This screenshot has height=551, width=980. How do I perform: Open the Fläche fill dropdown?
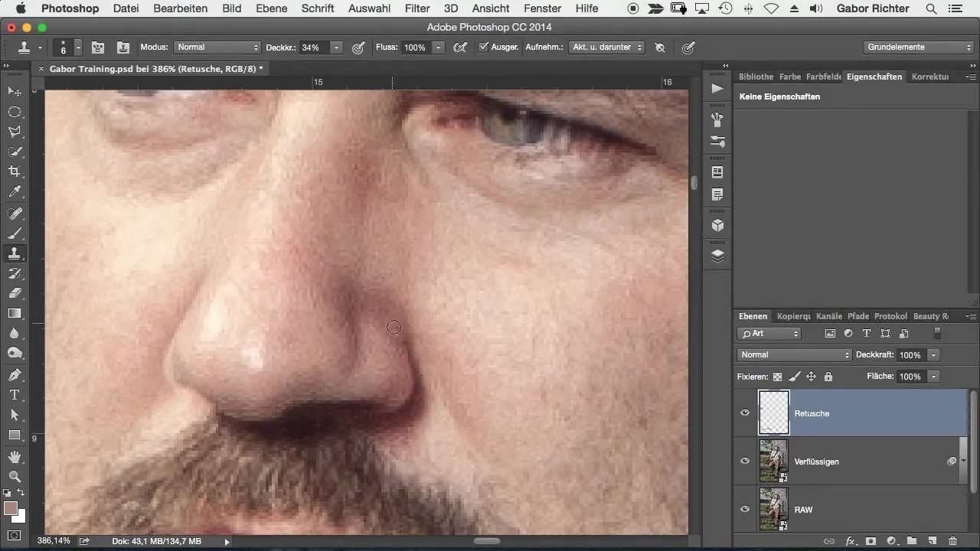933,377
